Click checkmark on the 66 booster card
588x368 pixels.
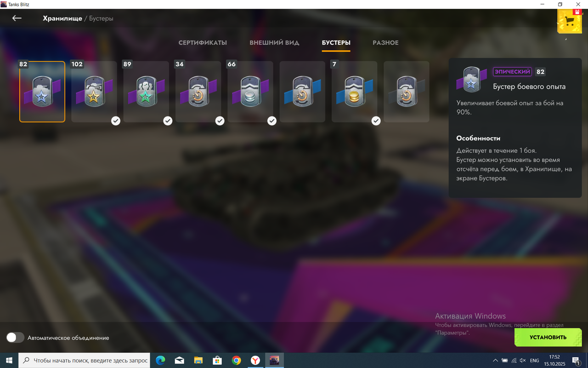(272, 121)
